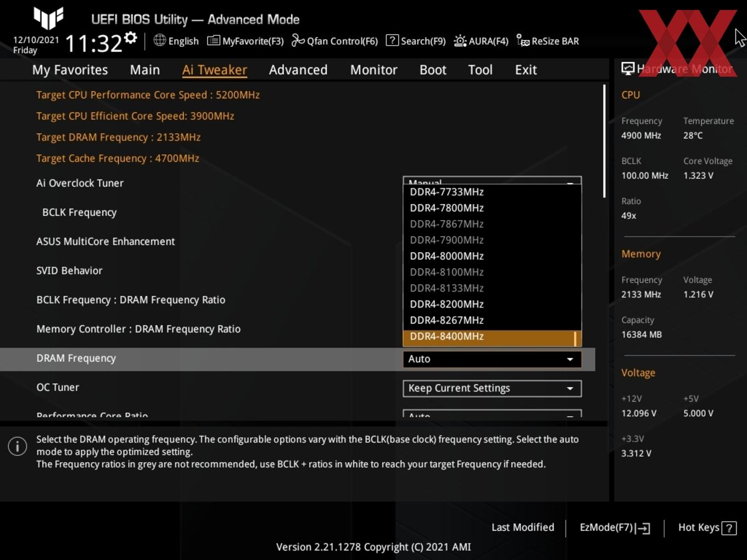Open the Advanced tab

click(298, 70)
